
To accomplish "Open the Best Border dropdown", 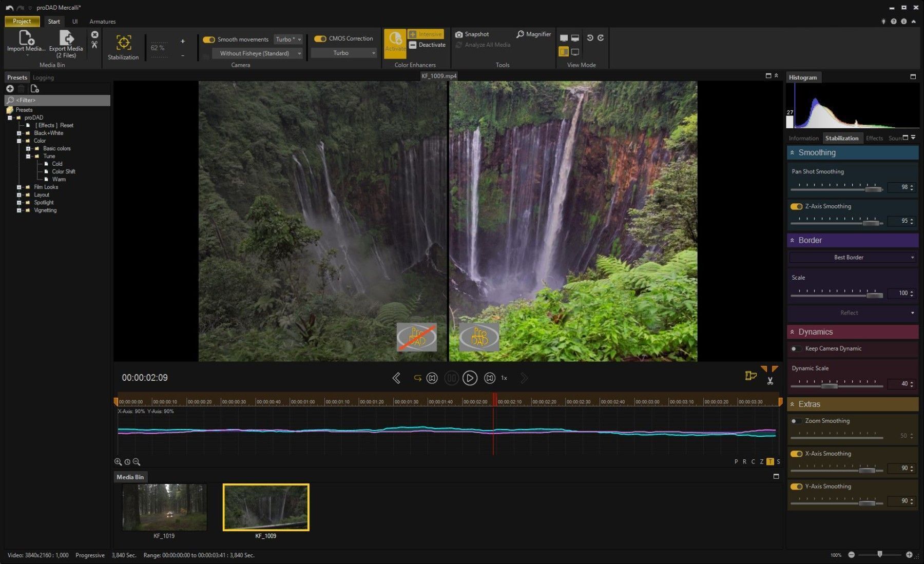I will [852, 258].
